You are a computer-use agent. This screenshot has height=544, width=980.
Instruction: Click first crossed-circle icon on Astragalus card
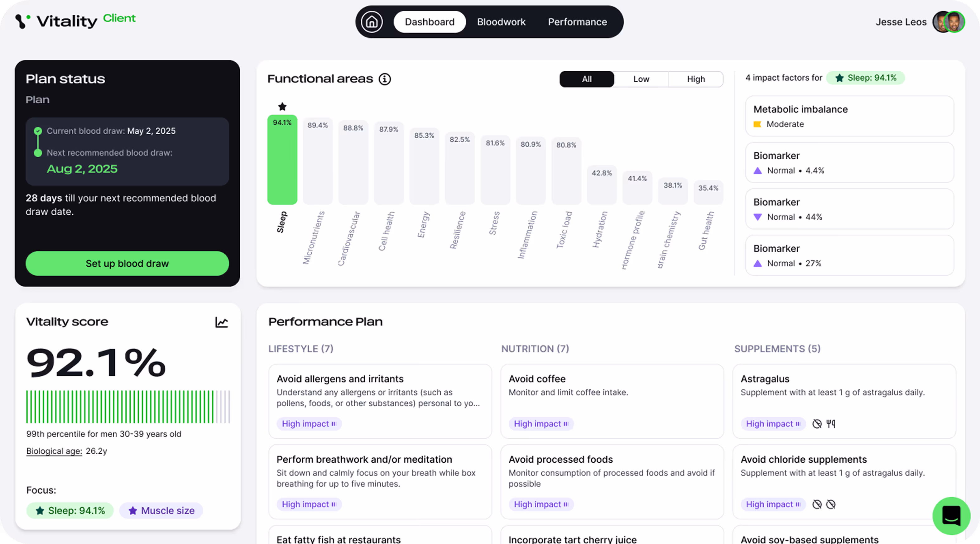coord(817,423)
